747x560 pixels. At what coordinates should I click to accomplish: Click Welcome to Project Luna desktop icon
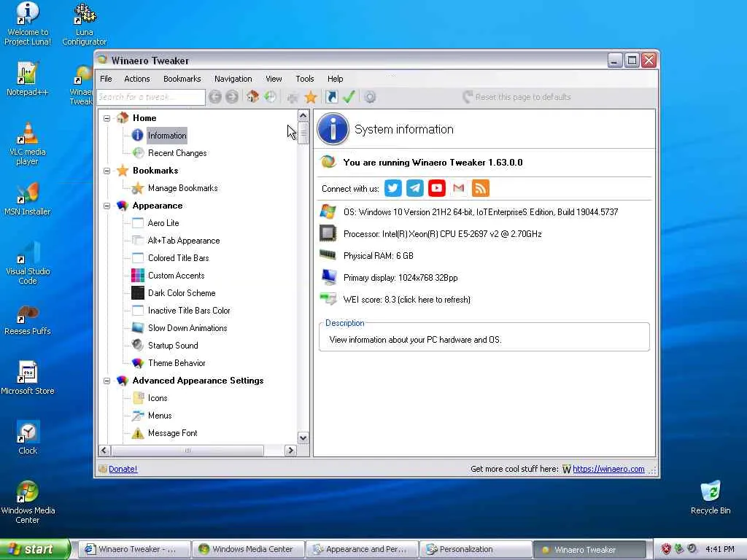pos(28,24)
